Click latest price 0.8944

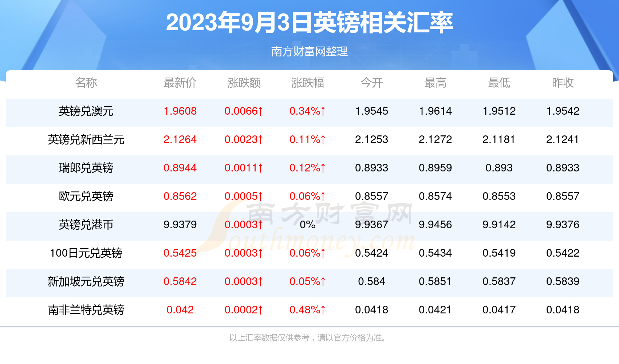coord(180,168)
